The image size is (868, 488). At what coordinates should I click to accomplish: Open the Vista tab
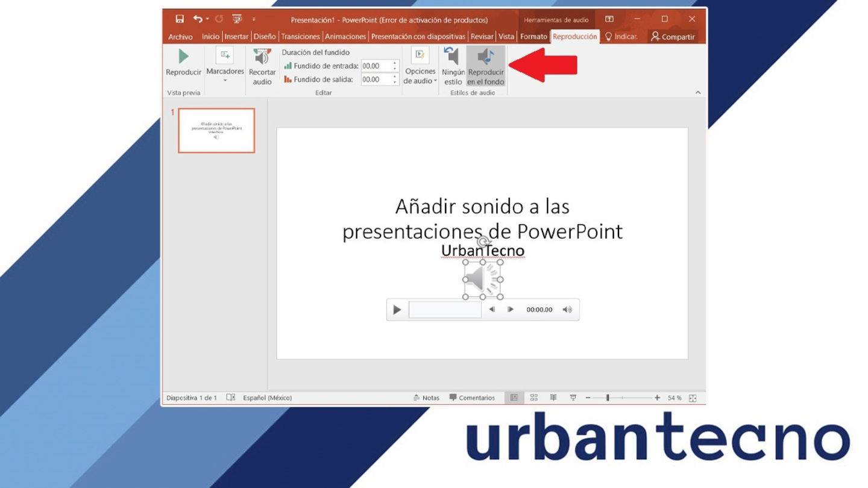(506, 37)
